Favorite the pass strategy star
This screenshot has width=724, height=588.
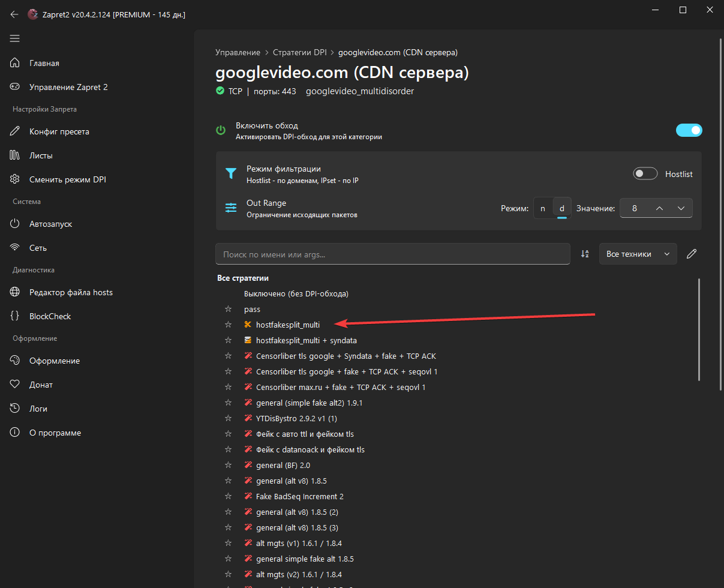click(228, 310)
